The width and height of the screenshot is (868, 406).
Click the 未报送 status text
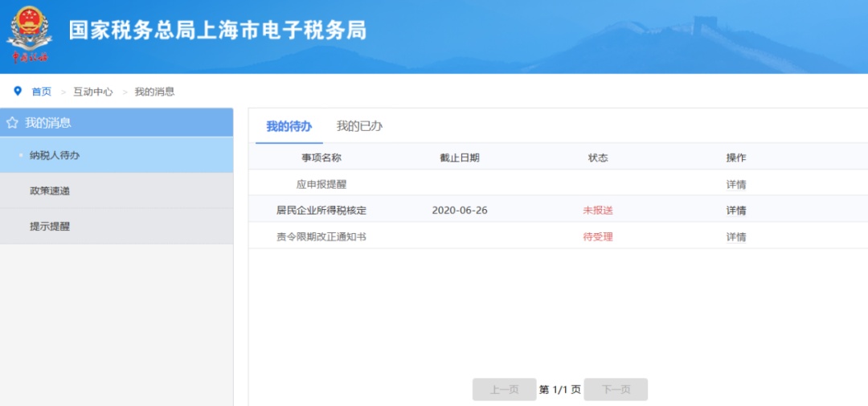coord(598,211)
